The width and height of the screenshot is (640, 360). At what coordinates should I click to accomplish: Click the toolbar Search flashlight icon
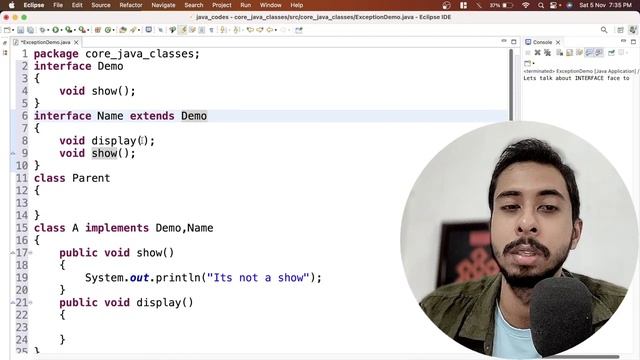[133, 30]
